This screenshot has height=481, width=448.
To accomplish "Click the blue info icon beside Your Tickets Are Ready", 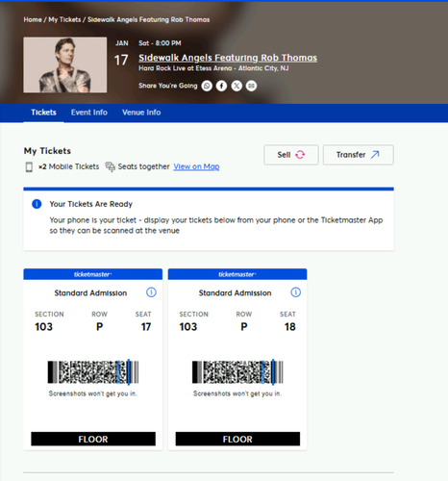I will pos(37,204).
